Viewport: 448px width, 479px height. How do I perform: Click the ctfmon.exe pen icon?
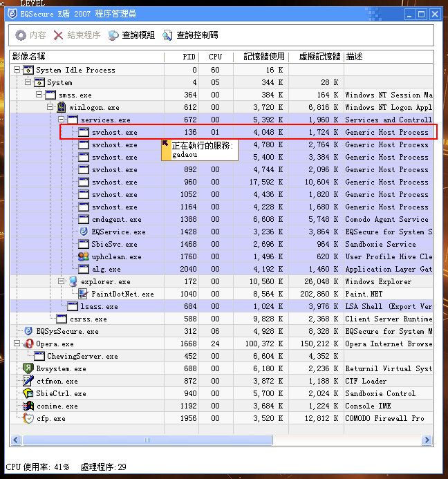click(x=28, y=381)
